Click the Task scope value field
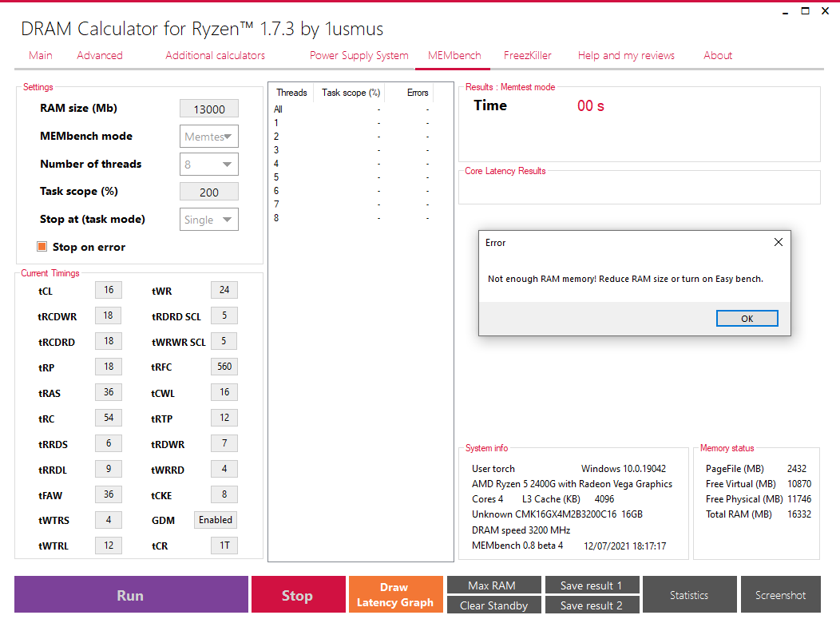The image size is (840, 627). [x=209, y=192]
